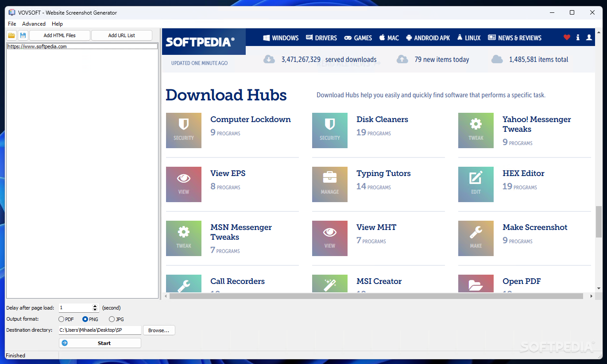Select the https://www.softpedia.com list entry
The image size is (607, 364).
tap(82, 46)
